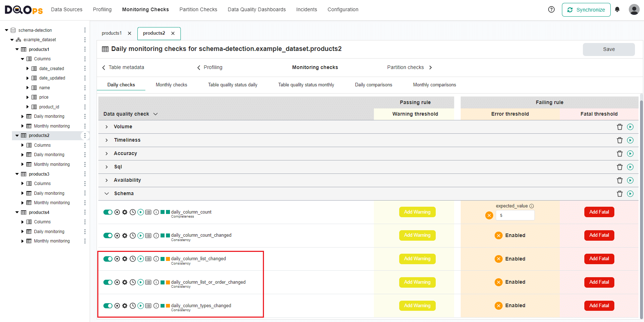Open the notifications bell
Screen dimensions: 644x322
[617, 10]
